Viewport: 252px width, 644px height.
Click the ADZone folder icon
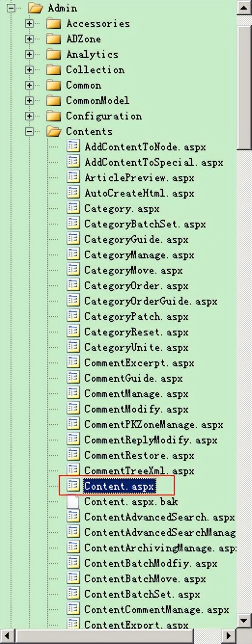point(54,39)
